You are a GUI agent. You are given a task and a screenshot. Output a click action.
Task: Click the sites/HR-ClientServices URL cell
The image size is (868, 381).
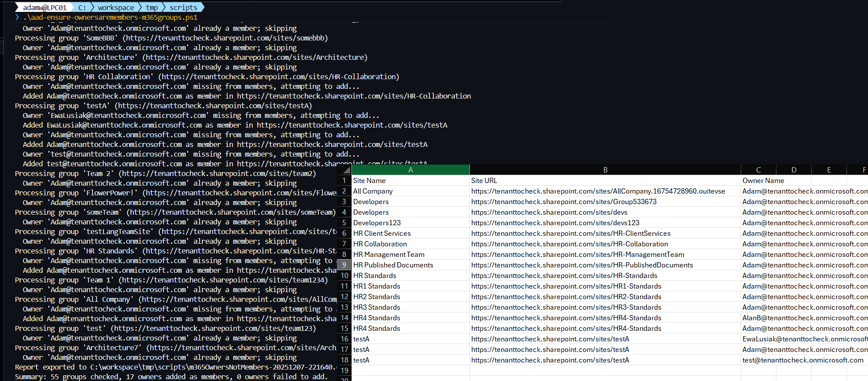[x=605, y=233]
